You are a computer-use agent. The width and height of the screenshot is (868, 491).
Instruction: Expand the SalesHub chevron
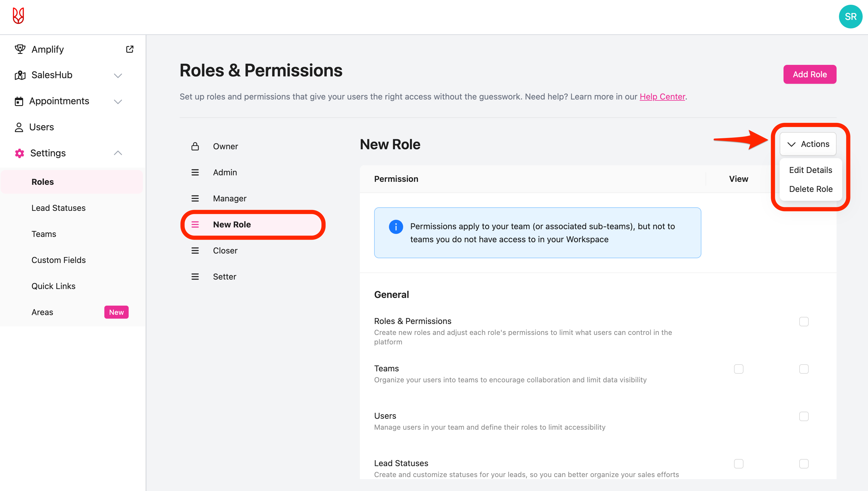click(x=118, y=75)
